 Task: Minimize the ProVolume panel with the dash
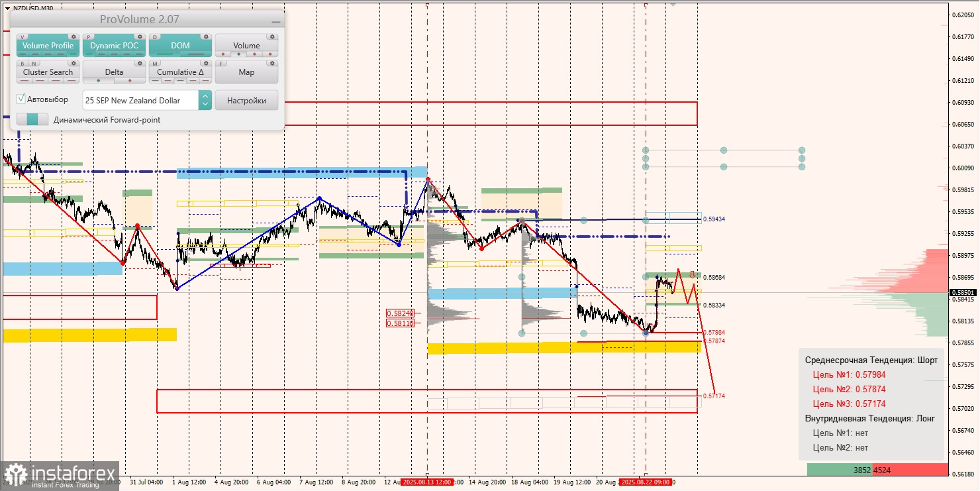point(276,21)
